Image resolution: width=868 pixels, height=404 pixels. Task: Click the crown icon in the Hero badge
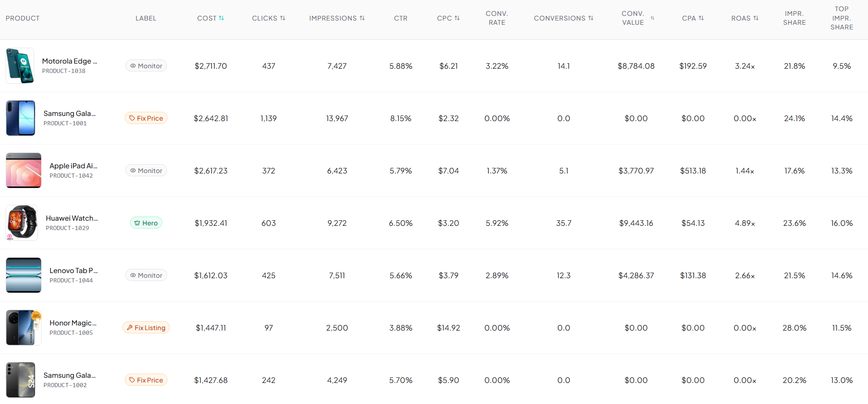coord(137,223)
